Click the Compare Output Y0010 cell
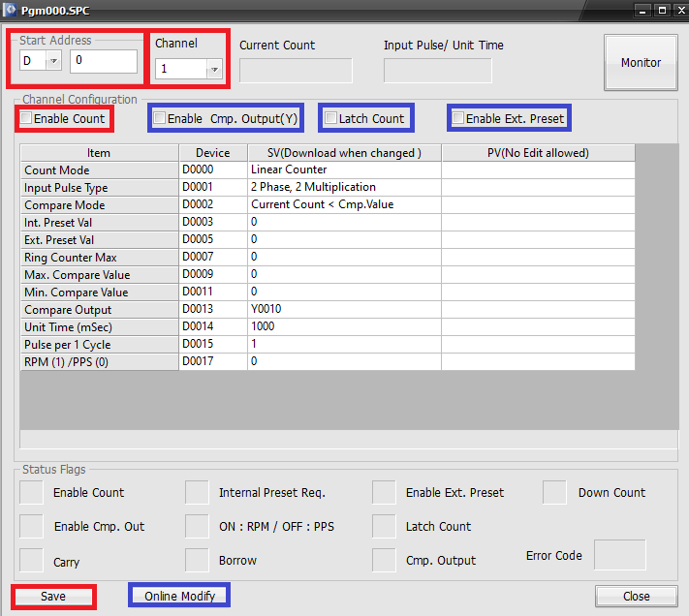Image resolution: width=689 pixels, height=616 pixels. (344, 310)
